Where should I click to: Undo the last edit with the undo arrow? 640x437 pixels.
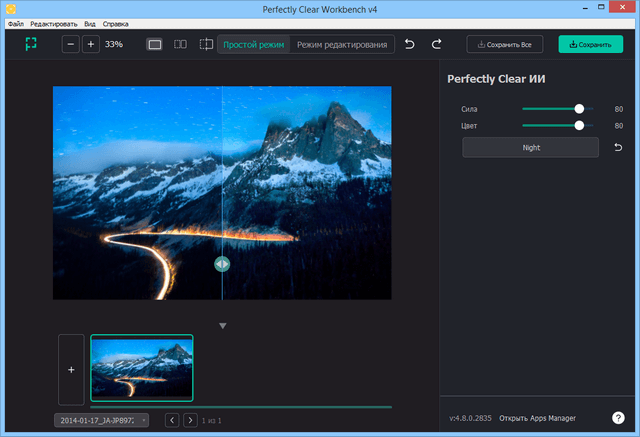click(409, 44)
